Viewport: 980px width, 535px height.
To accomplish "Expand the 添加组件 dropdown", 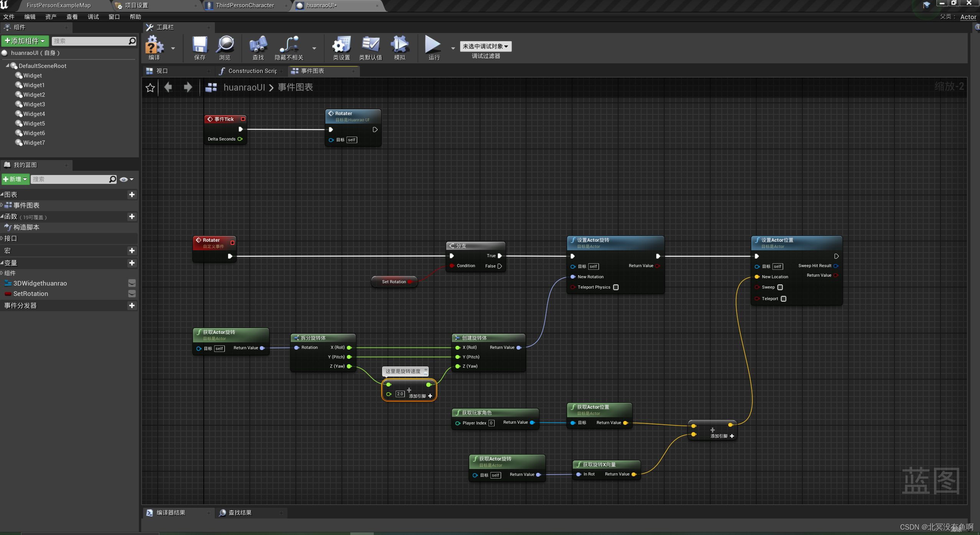I will pos(25,41).
